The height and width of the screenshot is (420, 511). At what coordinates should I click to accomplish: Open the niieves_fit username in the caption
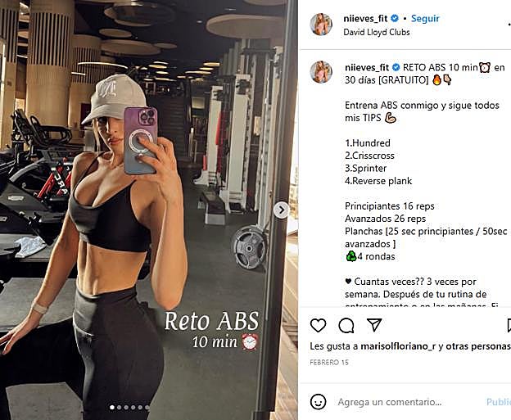tap(367, 67)
